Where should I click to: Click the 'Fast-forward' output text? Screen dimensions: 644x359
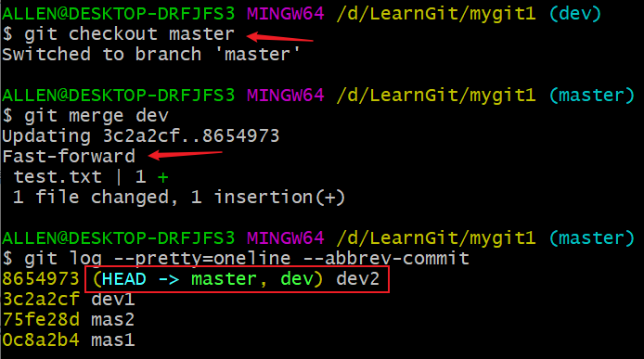click(69, 157)
